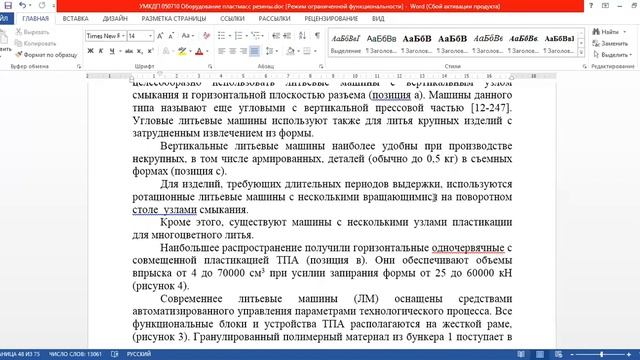Open the numbered list dropdown arrow
640x360 pixels.
pyautogui.click(x=246, y=36)
